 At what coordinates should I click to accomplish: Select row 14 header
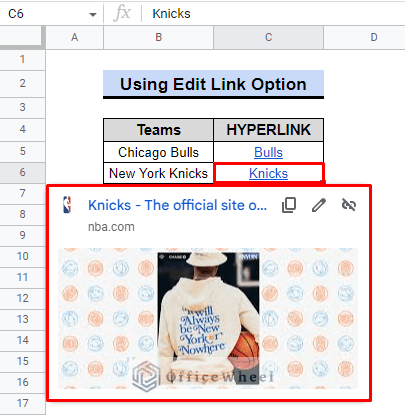point(22,340)
